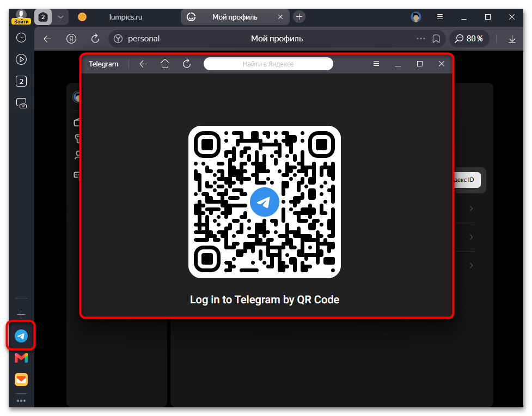532x416 pixels.
Task: Open the Gmail icon in the sidebar
Action: coord(21,358)
